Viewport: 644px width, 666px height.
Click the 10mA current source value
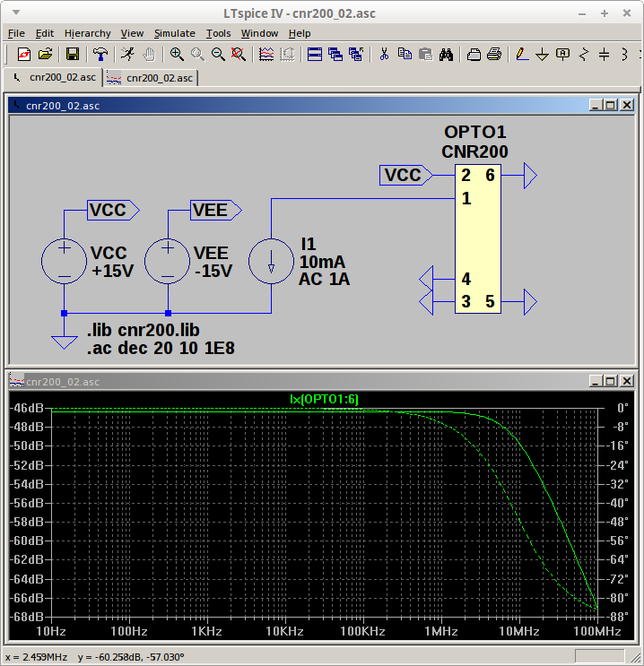coord(323,262)
